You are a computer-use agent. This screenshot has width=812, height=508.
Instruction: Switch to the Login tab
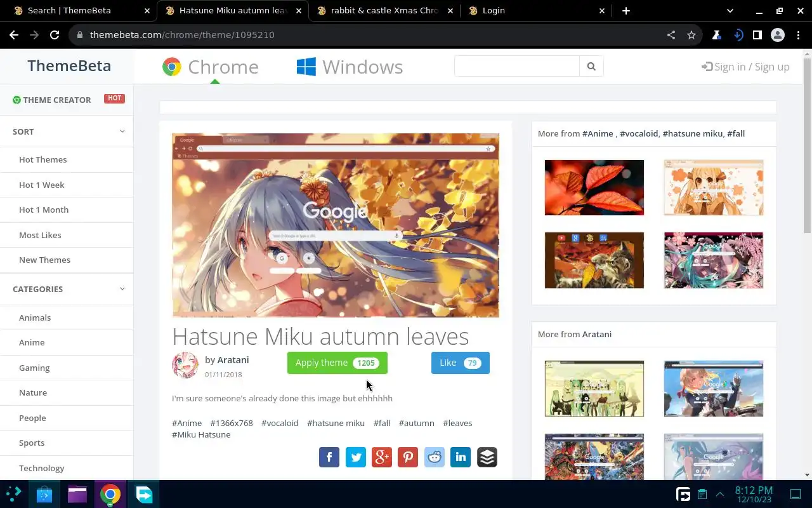tap(537, 11)
